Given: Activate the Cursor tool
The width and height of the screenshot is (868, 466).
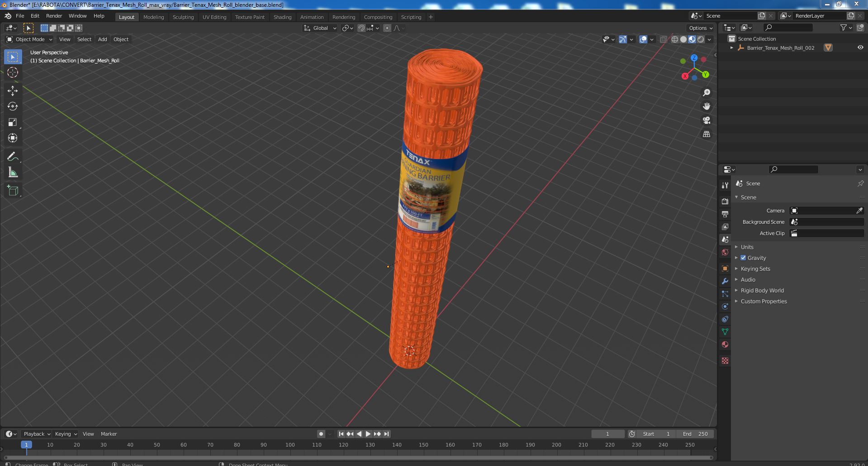Looking at the screenshot, I should (x=13, y=72).
